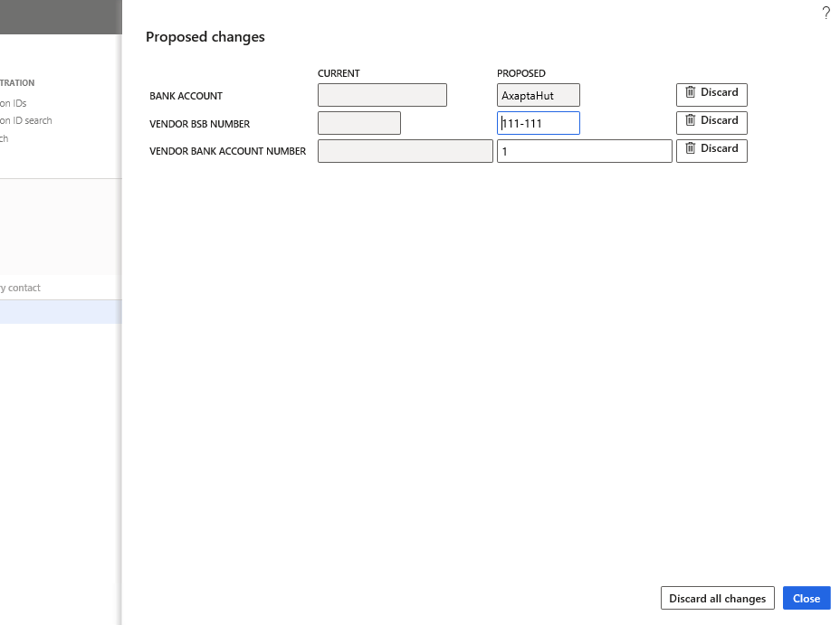Click the current Vendor Bank Account Number field

pos(405,151)
